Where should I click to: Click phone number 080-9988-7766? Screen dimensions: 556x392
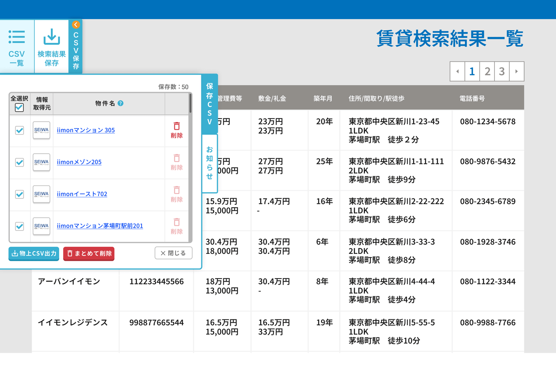[488, 323]
